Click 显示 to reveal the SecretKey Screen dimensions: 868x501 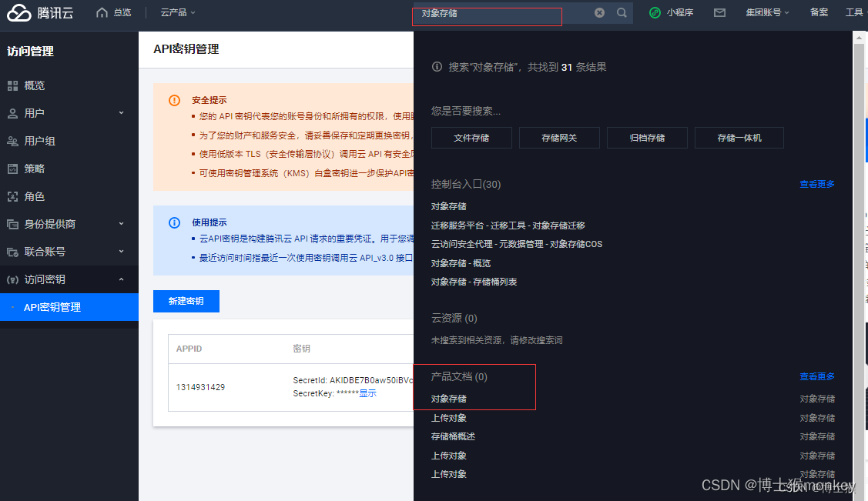367,393
